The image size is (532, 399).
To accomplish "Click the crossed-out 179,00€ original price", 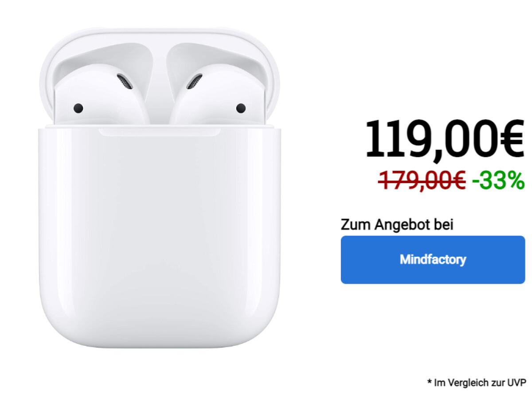I will [422, 181].
